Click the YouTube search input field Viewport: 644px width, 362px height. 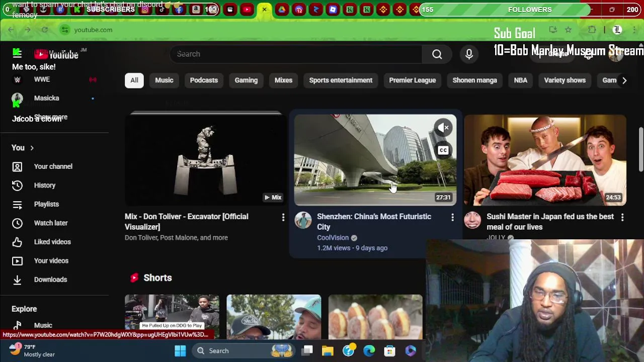click(295, 54)
